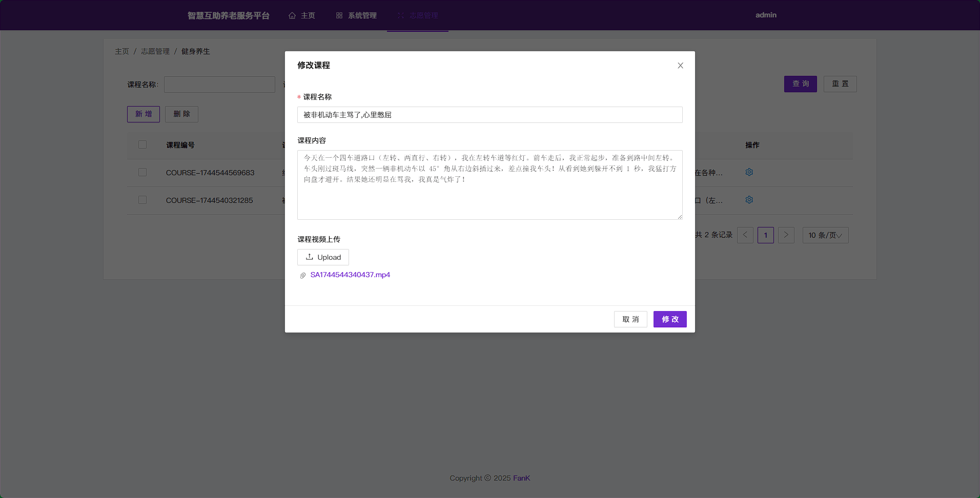
Task: Click the 操作 column header
Action: click(x=752, y=145)
